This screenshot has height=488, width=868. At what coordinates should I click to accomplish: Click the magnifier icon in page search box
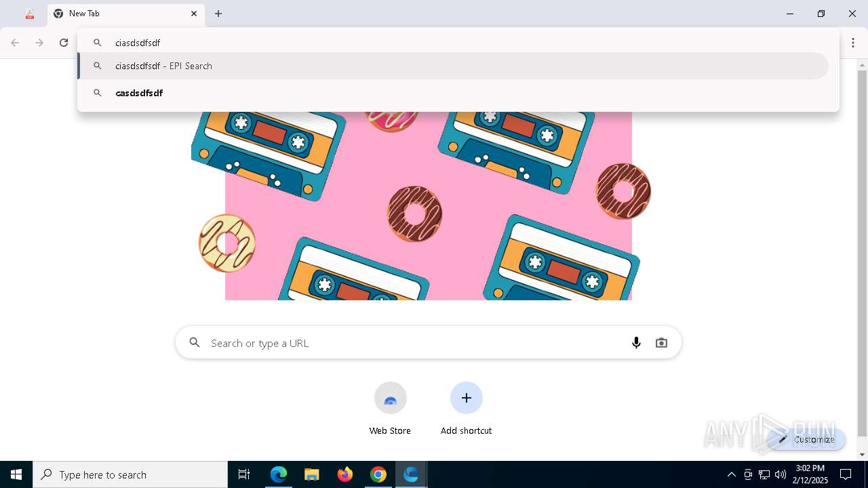195,343
